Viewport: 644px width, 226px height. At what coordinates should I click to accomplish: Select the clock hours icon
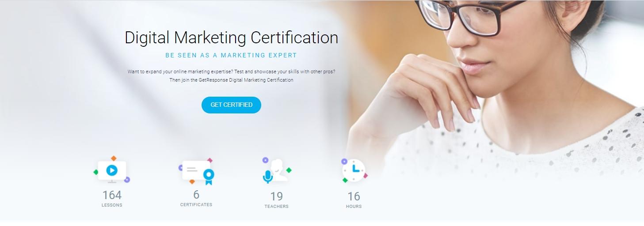[x=354, y=170]
